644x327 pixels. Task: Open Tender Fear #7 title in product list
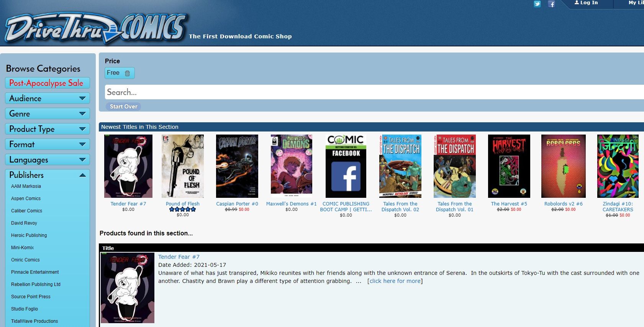179,257
